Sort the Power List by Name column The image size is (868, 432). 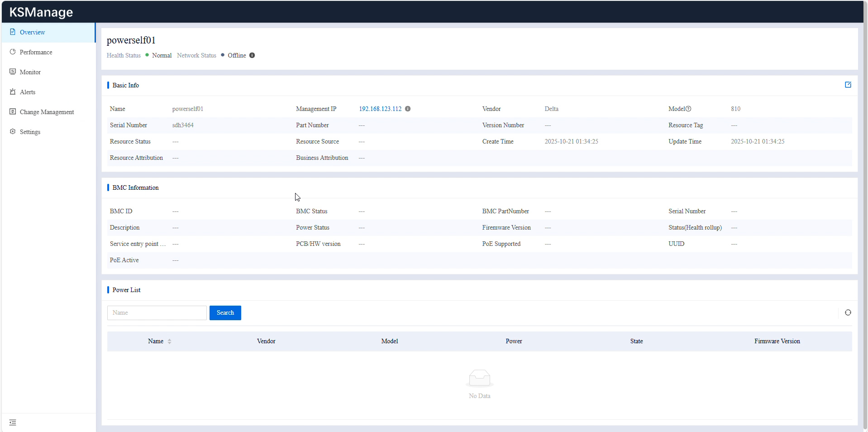tap(169, 341)
